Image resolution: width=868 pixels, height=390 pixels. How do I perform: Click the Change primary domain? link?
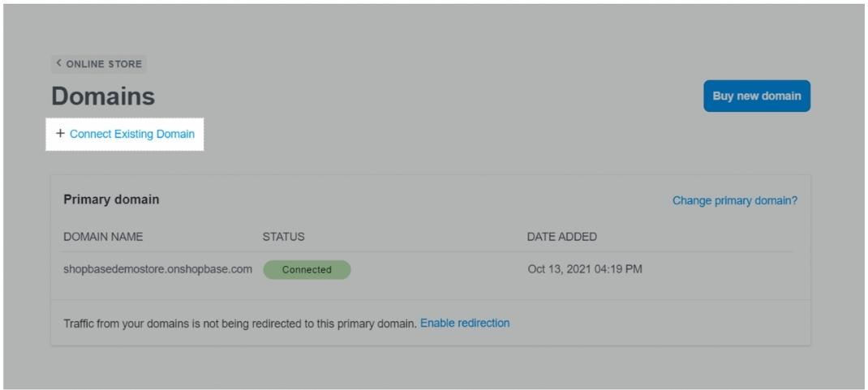(734, 200)
